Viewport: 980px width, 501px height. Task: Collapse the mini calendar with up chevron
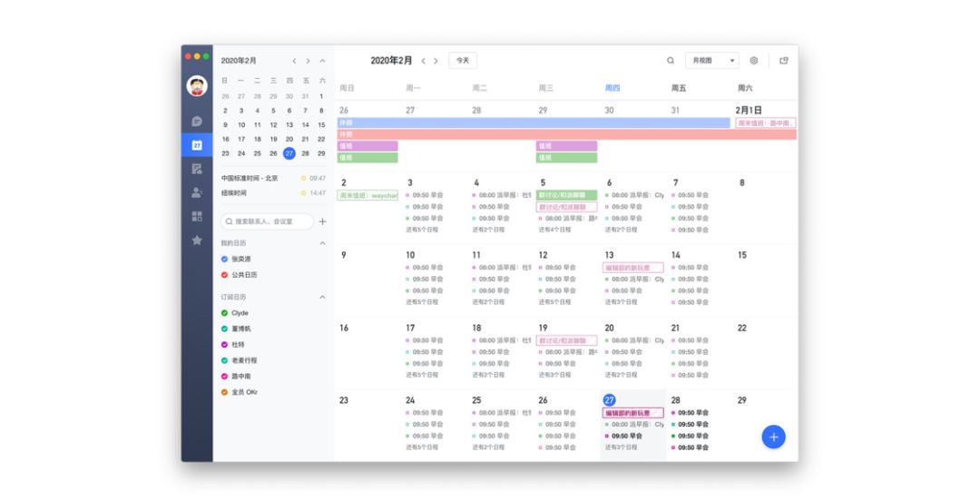tap(322, 62)
